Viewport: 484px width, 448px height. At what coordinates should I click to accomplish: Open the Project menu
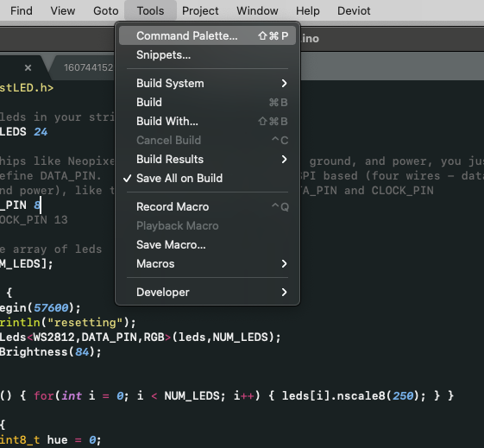[200, 11]
